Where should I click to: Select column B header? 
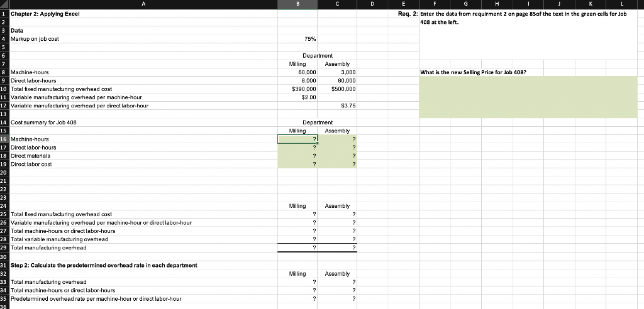pos(297,4)
